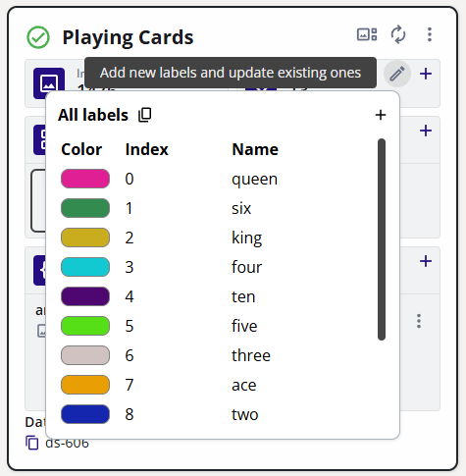Click the label name ten
Screen dimensions: 466x476
coord(243,296)
